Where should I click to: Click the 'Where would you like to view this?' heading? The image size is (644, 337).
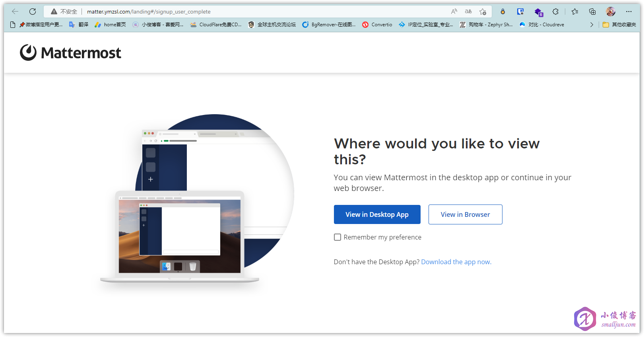tap(437, 151)
